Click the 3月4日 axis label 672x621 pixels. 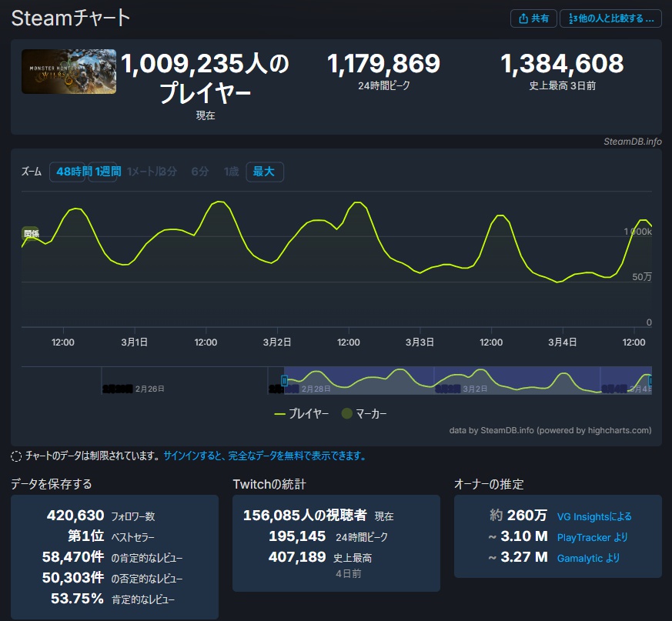pos(562,342)
